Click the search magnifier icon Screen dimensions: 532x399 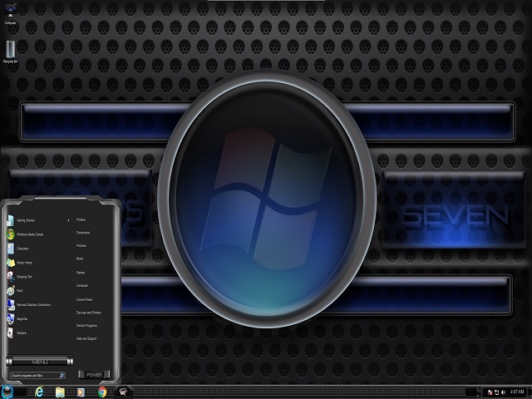pos(62,376)
